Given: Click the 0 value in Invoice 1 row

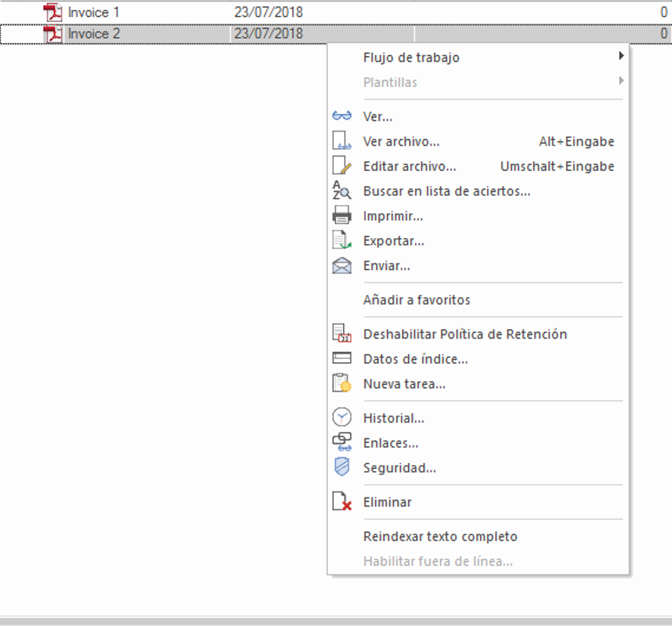Looking at the screenshot, I should pyautogui.click(x=664, y=12).
